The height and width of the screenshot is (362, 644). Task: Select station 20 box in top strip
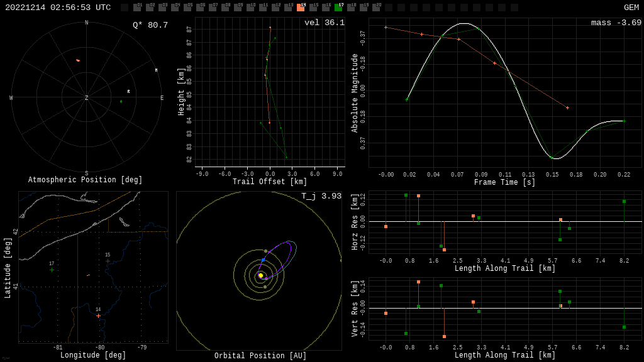[x=376, y=8]
